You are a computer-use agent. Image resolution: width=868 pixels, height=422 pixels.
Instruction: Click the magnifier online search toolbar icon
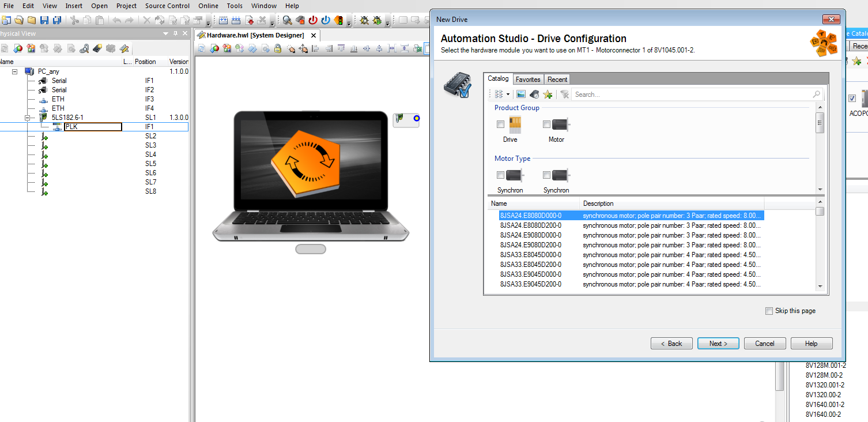pyautogui.click(x=287, y=20)
